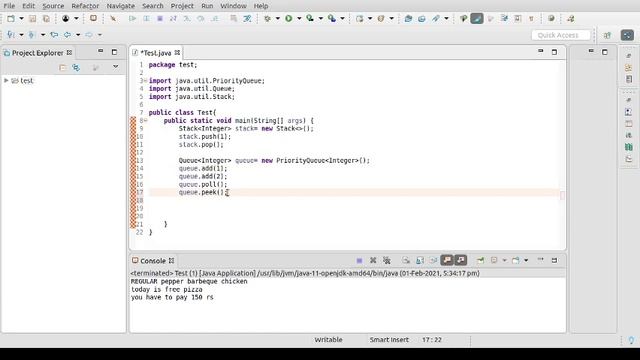Image resolution: width=640 pixels, height=360 pixels.
Task: Click the Quick Access search field
Action: pos(561,35)
